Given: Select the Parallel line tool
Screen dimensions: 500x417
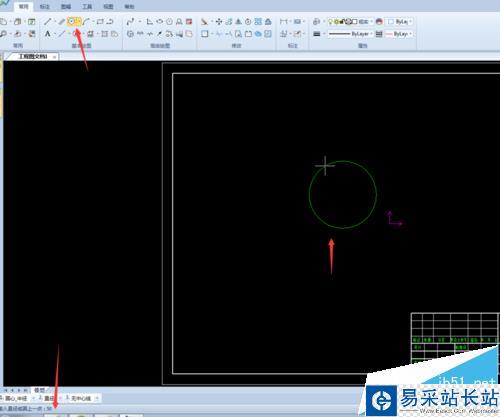Looking at the screenshot, I should tap(62, 22).
